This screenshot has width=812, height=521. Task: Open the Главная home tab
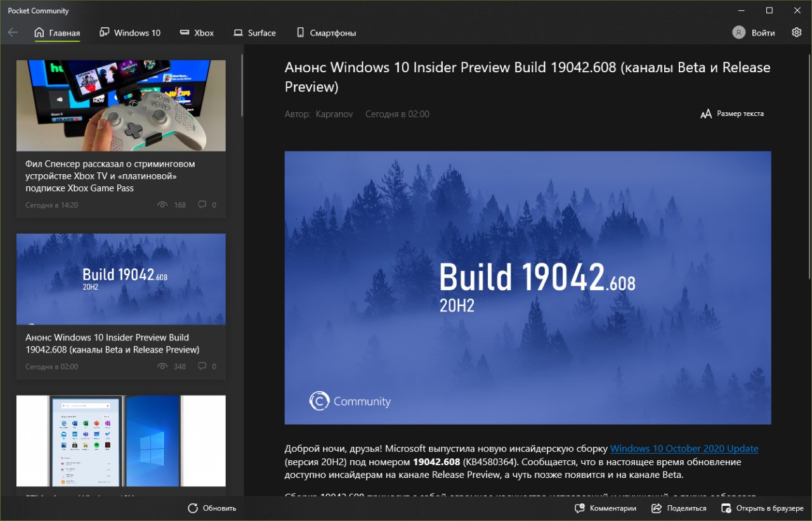(x=57, y=33)
